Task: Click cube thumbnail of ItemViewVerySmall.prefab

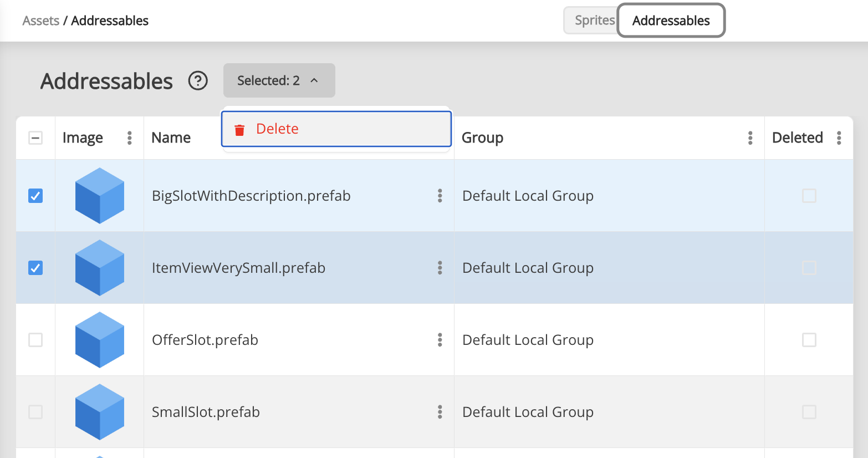Action: 100,268
